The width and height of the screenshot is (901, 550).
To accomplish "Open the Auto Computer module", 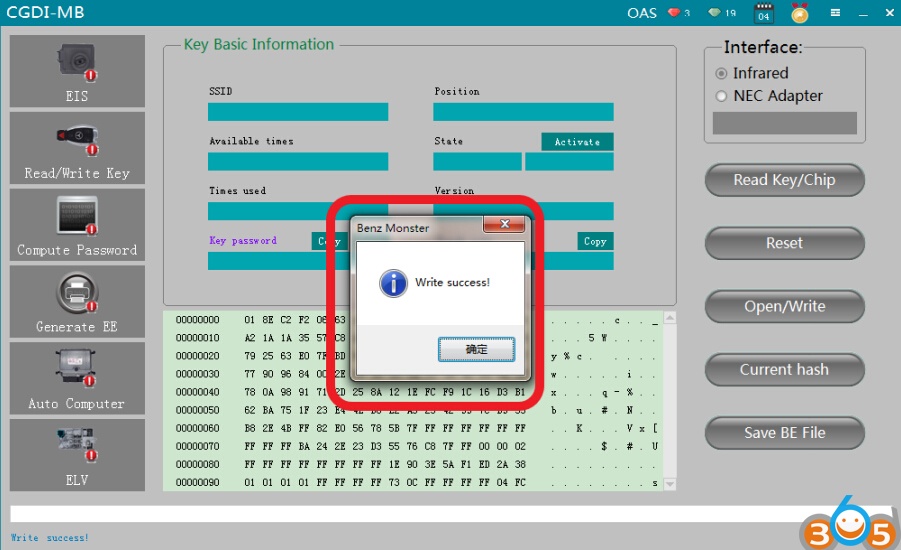I will click(77, 378).
